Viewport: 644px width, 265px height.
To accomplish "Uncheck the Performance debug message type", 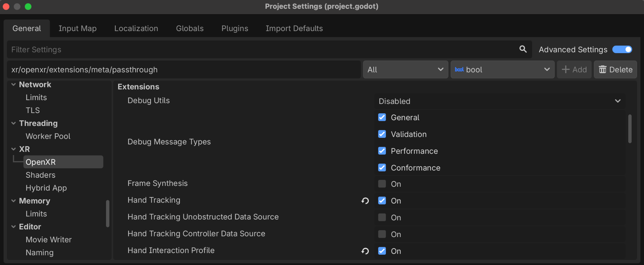I will (x=382, y=151).
